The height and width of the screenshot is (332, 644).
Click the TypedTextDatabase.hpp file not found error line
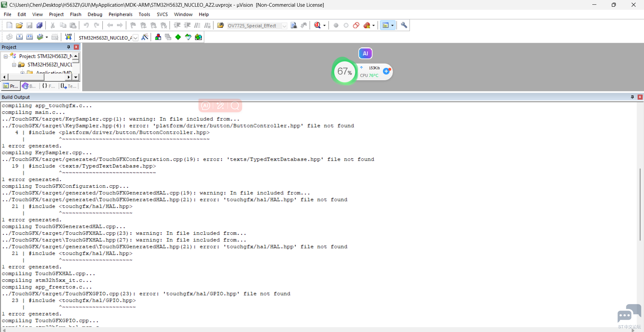(188, 160)
